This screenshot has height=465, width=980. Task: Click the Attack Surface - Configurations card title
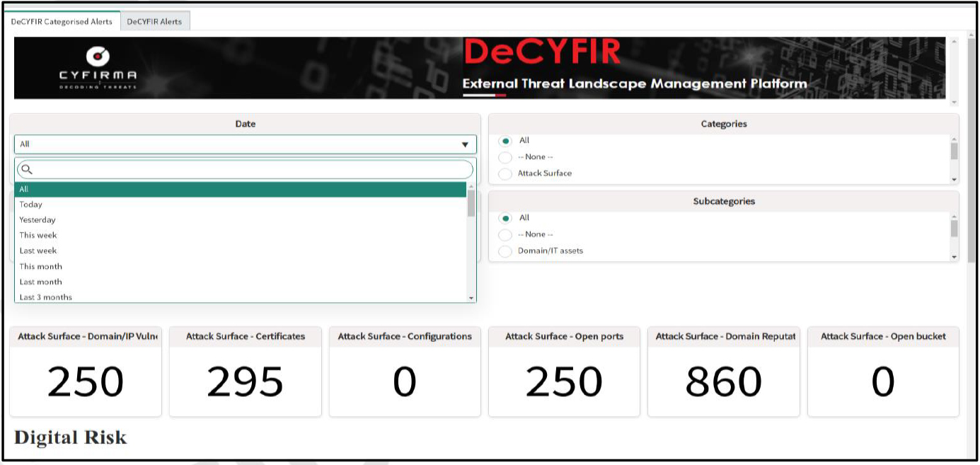pyautogui.click(x=405, y=336)
